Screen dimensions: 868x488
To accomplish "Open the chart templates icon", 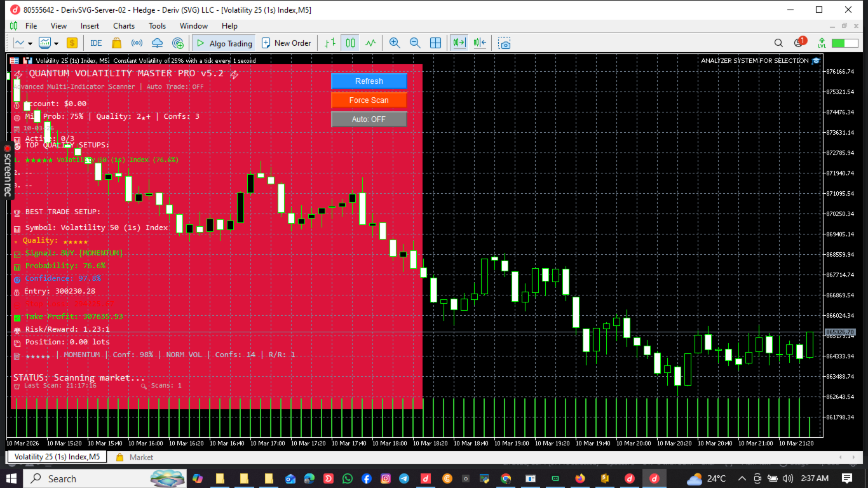I will click(44, 43).
